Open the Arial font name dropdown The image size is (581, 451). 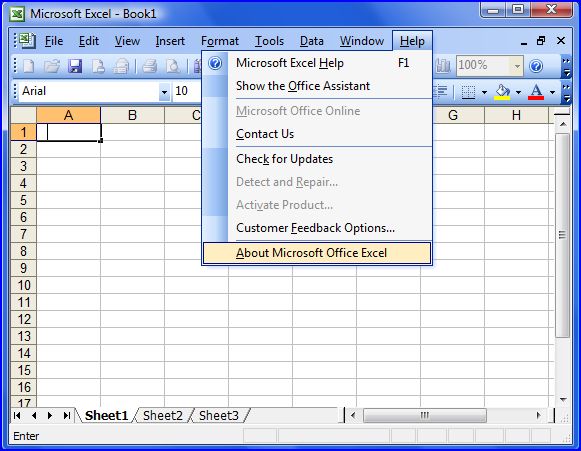pos(164,91)
